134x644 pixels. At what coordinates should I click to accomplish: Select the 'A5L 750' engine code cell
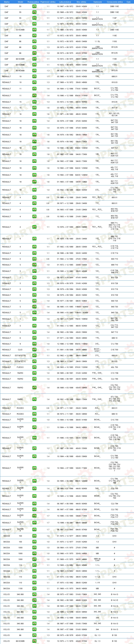pyautogui.click(x=114, y=367)
